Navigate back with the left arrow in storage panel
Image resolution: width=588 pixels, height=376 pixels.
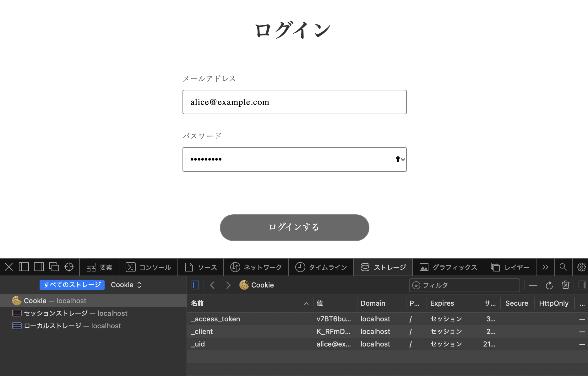[x=212, y=285]
